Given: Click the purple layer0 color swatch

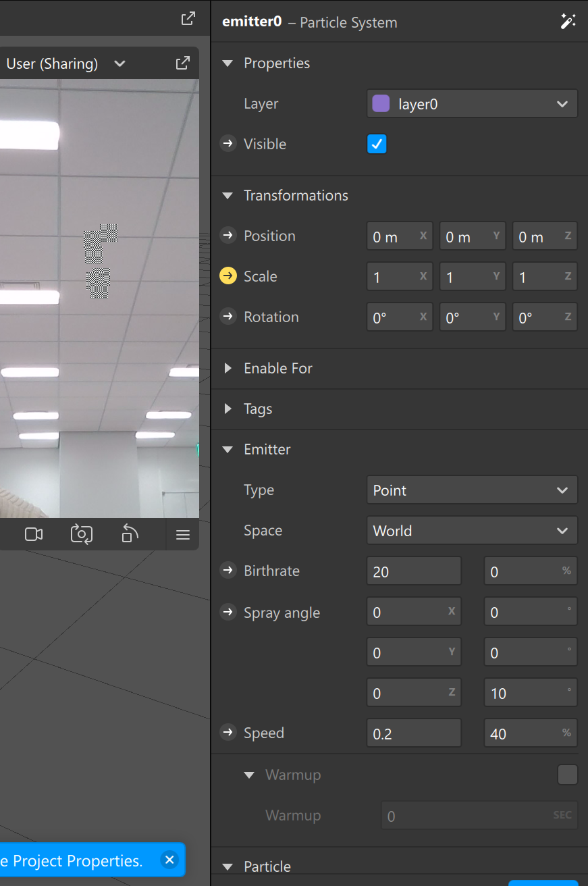Looking at the screenshot, I should [x=381, y=104].
